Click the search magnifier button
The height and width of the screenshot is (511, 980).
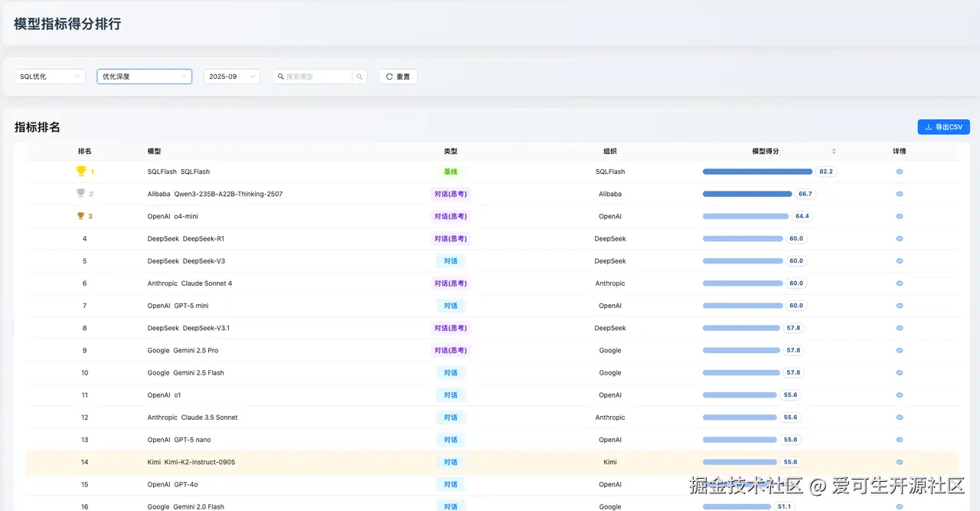(x=359, y=77)
